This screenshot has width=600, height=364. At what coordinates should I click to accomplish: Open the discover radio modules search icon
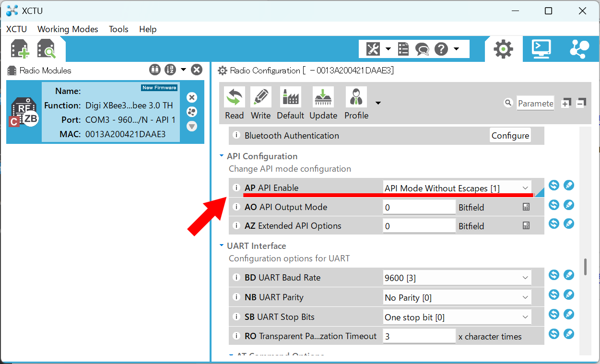pos(47,49)
